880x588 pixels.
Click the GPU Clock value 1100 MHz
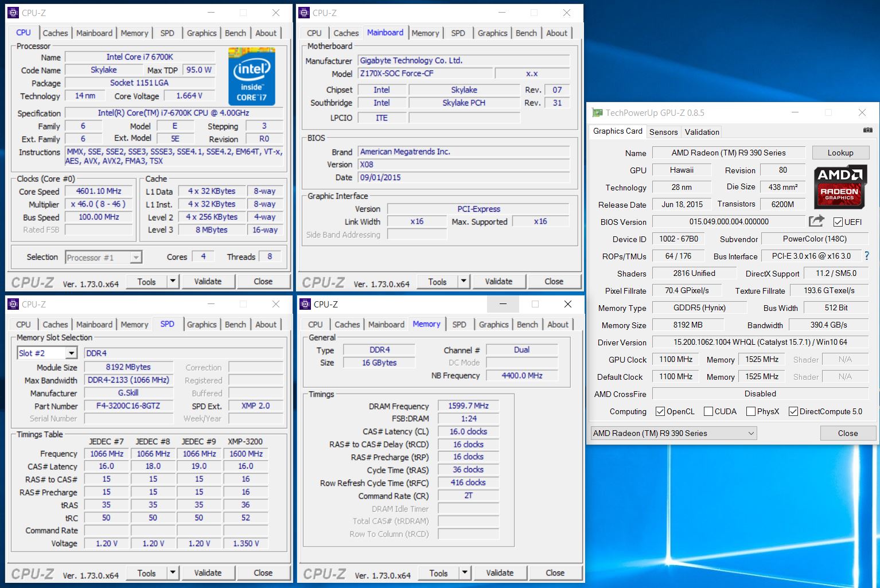pos(675,359)
